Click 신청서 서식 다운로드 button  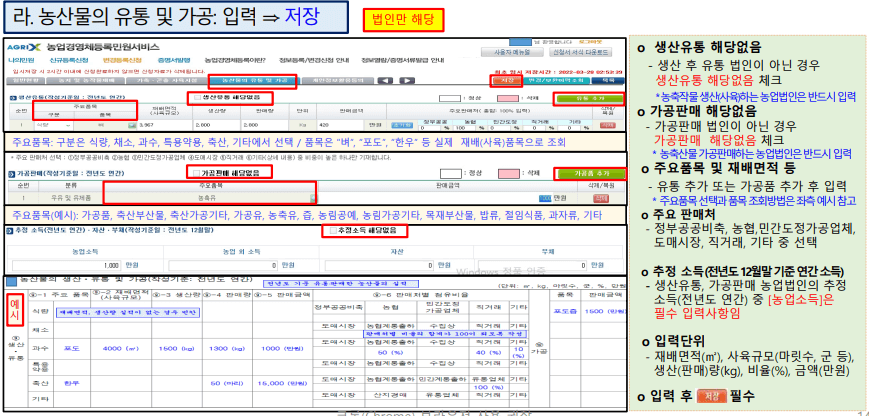click(x=580, y=52)
